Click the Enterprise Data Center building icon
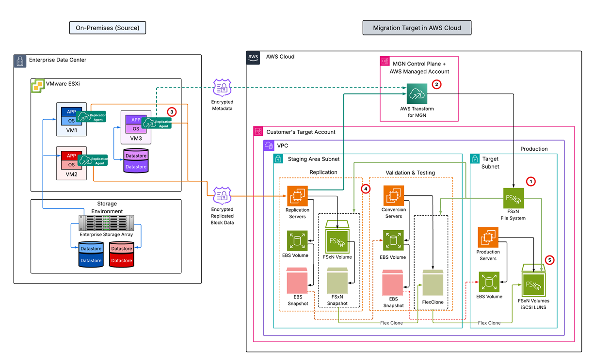 coord(20,61)
